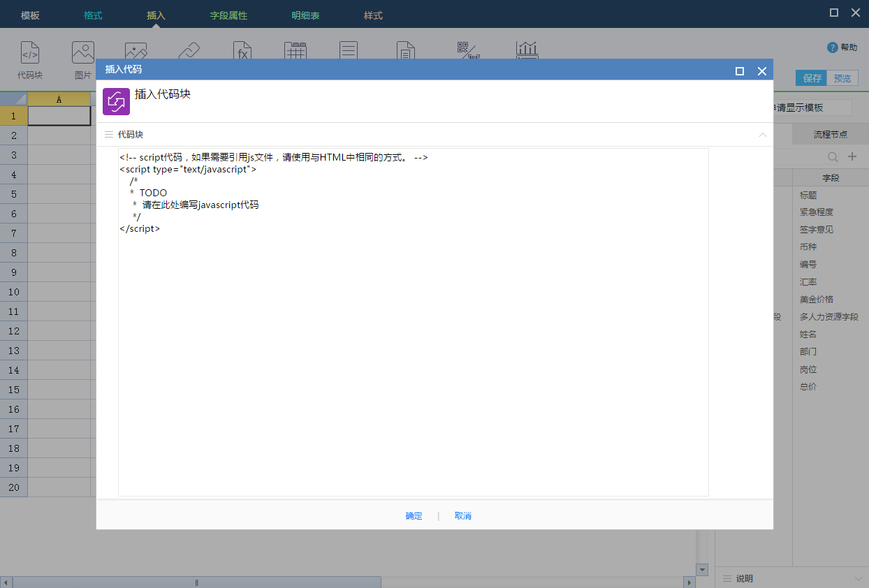This screenshot has width=869, height=588.
Task: Click the purple code block dialog icon
Action: pyautogui.click(x=116, y=101)
